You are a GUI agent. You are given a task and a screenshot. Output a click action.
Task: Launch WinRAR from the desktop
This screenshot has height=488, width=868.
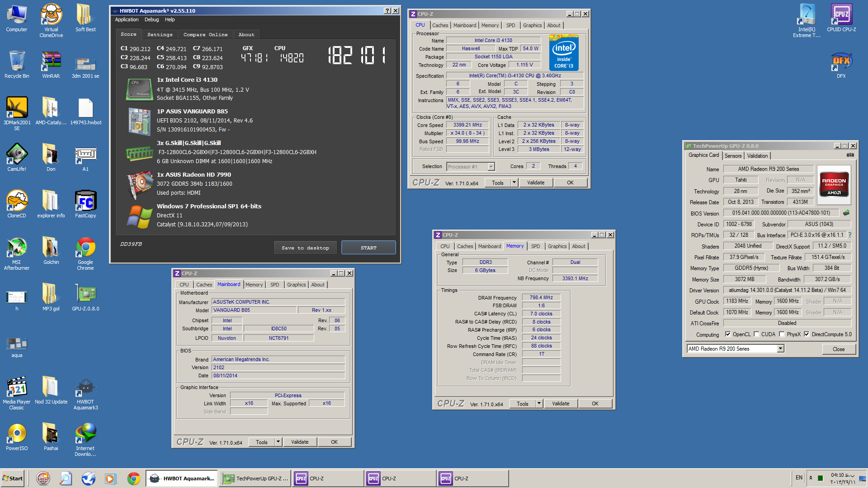(51, 65)
